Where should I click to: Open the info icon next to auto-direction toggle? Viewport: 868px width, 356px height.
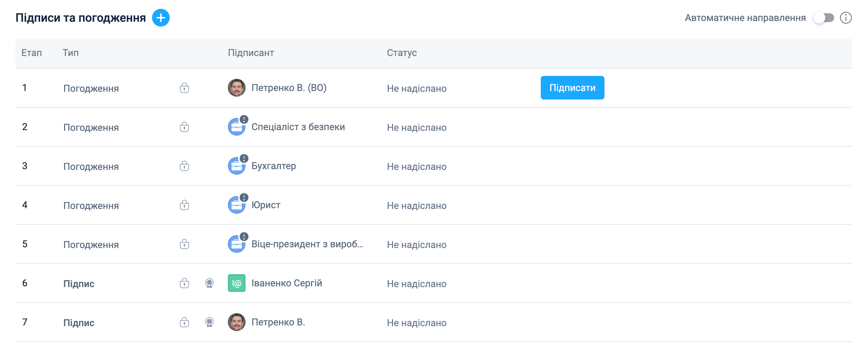coord(846,18)
